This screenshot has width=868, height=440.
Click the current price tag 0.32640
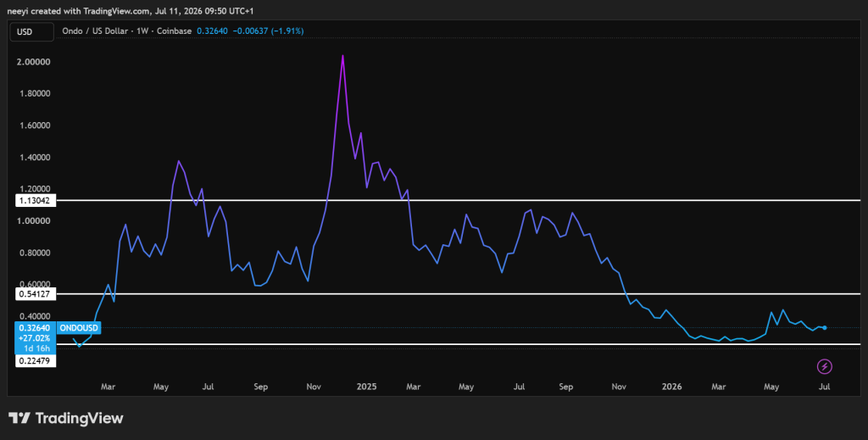tap(36, 327)
